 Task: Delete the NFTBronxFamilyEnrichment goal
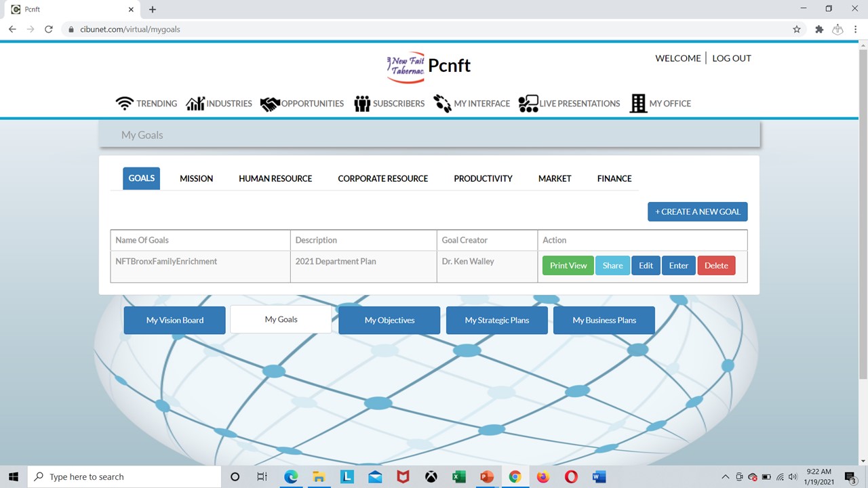coord(716,266)
